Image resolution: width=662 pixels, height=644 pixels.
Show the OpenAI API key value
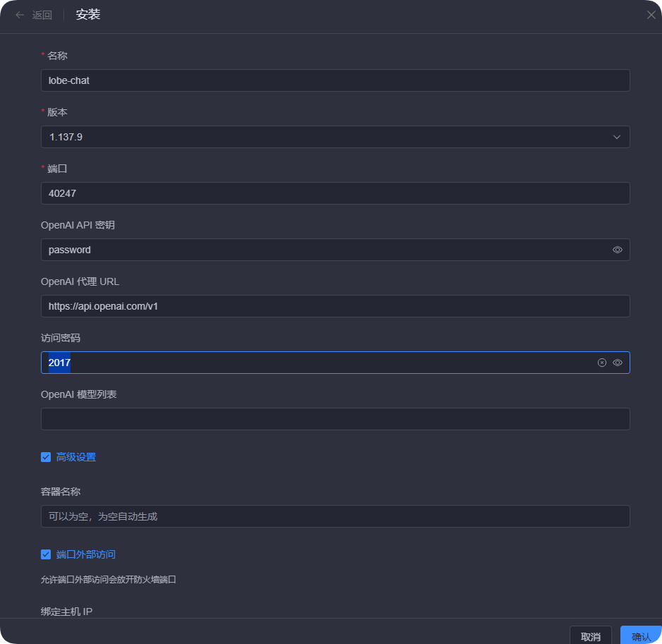click(618, 250)
